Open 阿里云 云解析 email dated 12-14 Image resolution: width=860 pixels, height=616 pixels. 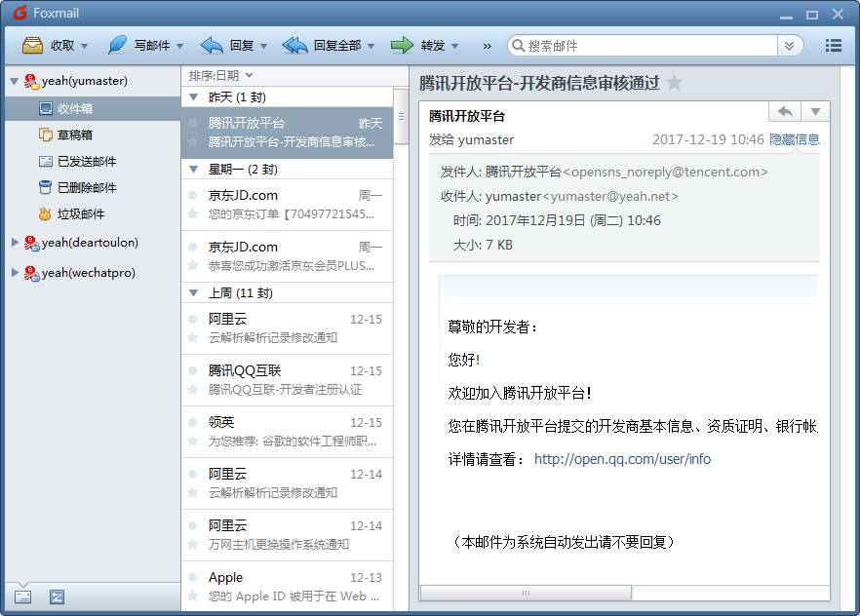(x=287, y=483)
